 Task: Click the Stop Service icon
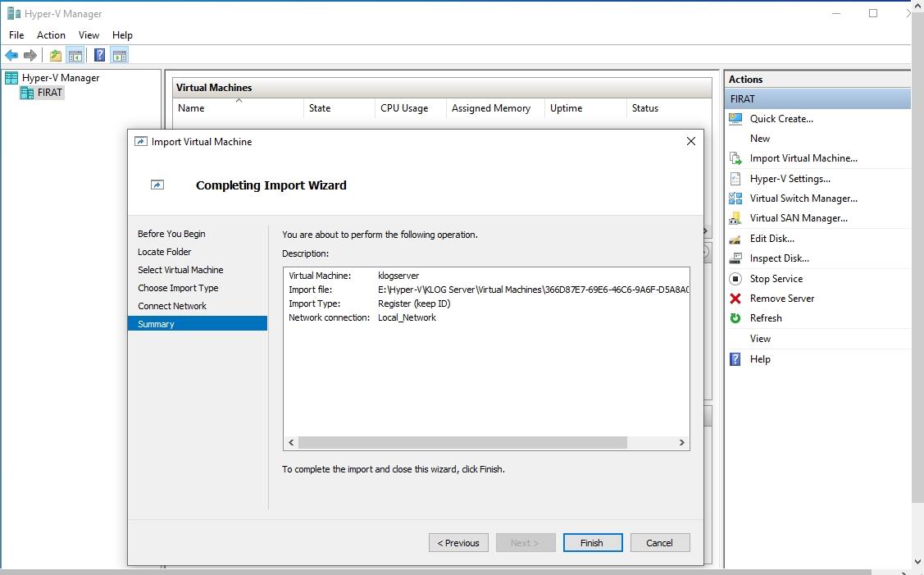[735, 278]
